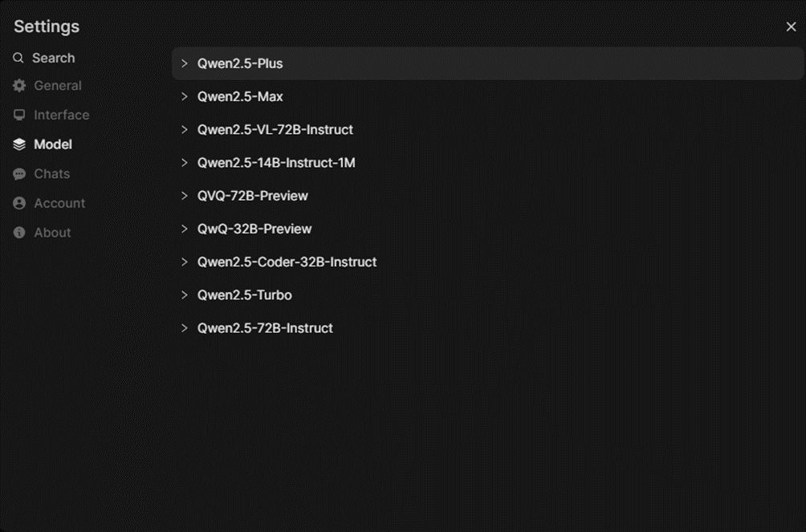Click the monitor icon beside Interface

(x=19, y=115)
